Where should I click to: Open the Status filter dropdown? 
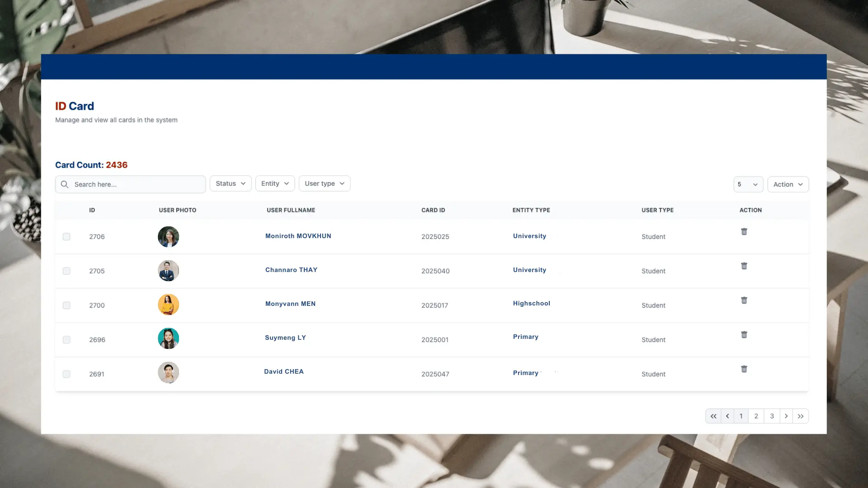point(231,183)
